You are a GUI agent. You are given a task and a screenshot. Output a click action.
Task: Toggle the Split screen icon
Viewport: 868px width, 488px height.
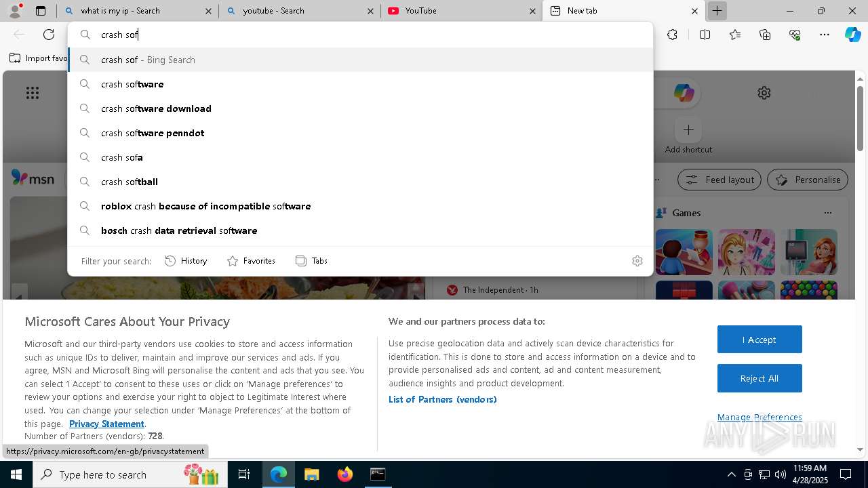pyautogui.click(x=705, y=35)
